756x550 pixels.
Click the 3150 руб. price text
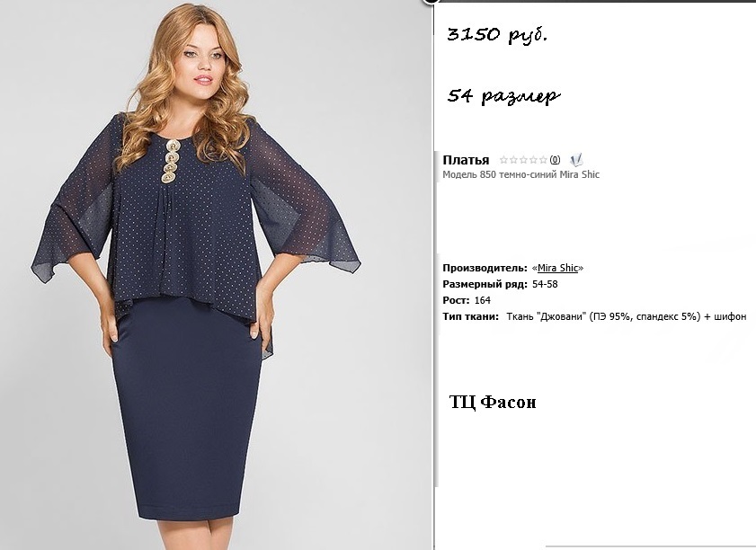point(498,35)
